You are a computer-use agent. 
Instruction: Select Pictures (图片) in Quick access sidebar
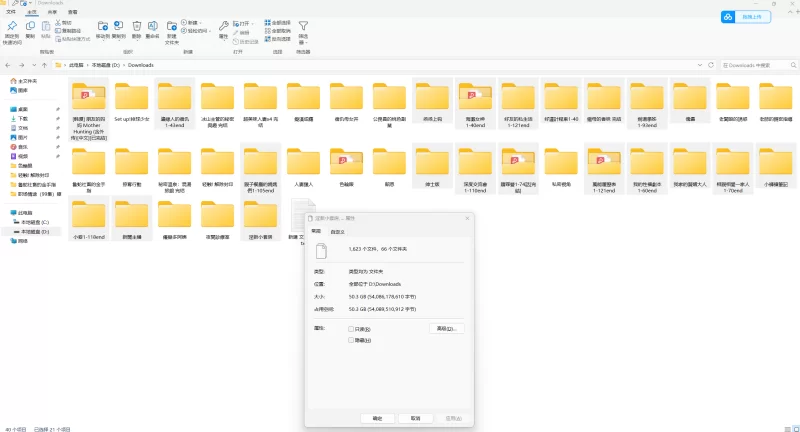(23, 137)
